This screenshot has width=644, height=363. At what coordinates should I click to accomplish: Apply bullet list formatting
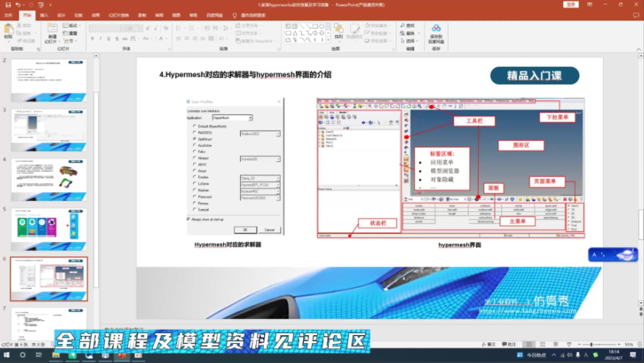point(179,28)
